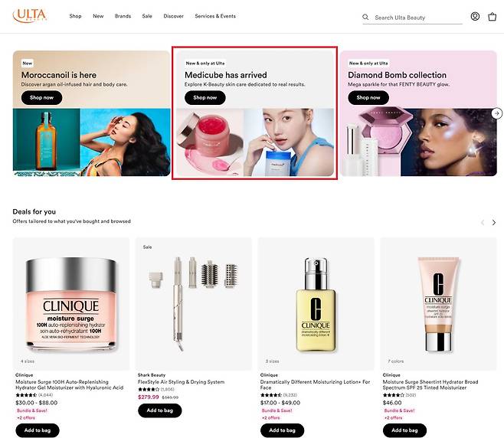Open the Brands menu
Image resolution: width=504 pixels, height=438 pixels.
tap(123, 16)
